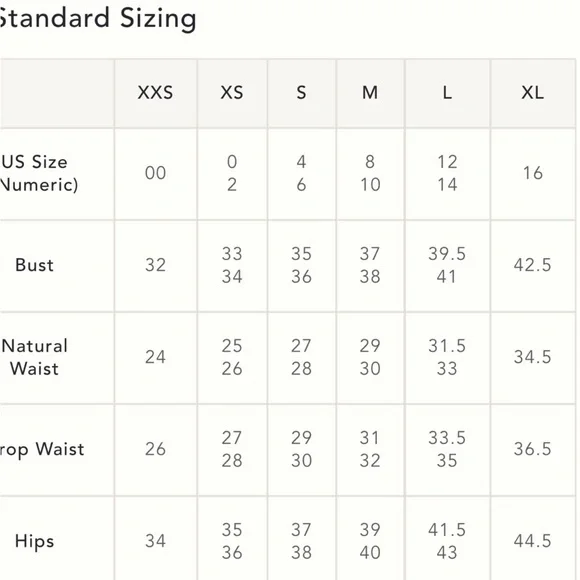Select the XS column header
This screenshot has height=580, width=580.
232,92
